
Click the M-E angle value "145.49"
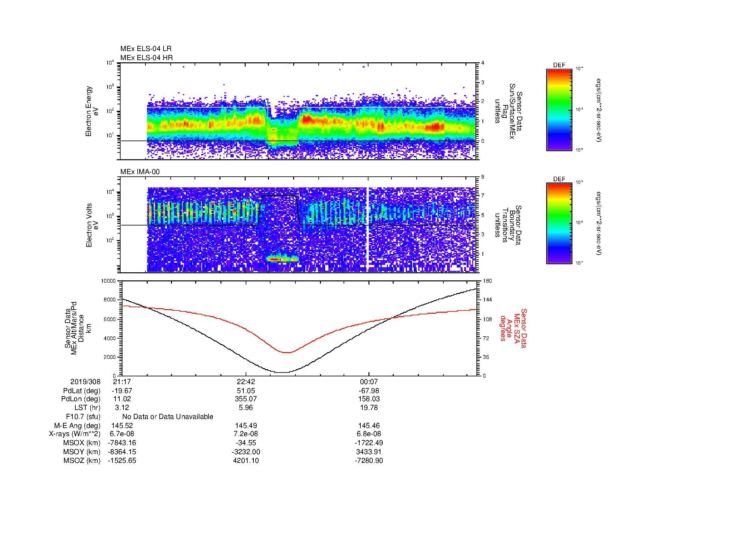[246, 426]
